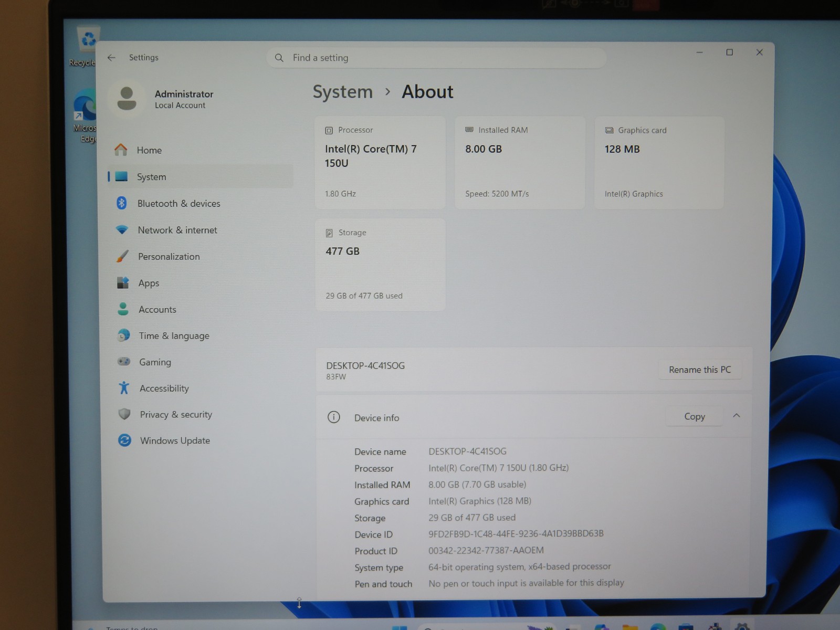This screenshot has height=630, width=840.
Task: Click the System type value text
Action: coord(520,566)
